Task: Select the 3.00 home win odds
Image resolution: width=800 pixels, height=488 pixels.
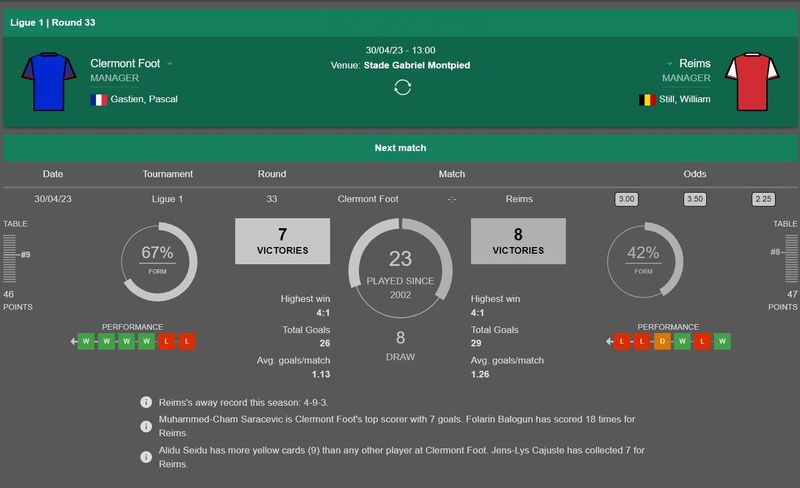Action: click(626, 199)
